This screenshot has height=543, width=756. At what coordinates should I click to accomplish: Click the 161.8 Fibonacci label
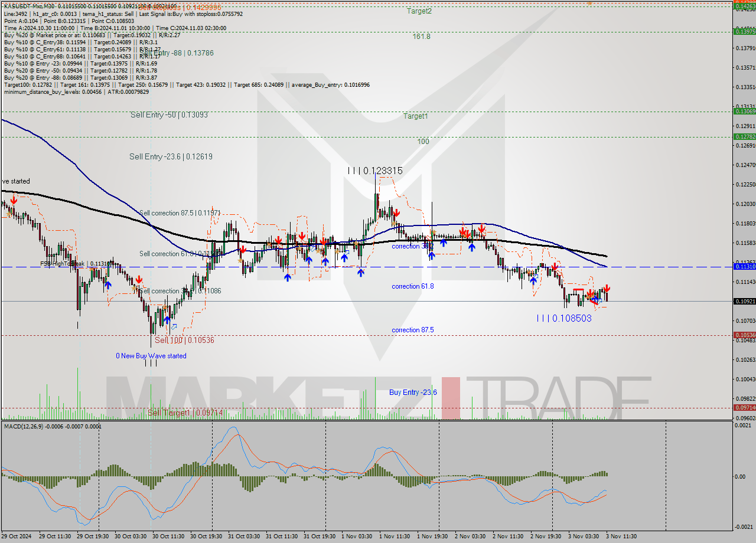(421, 36)
